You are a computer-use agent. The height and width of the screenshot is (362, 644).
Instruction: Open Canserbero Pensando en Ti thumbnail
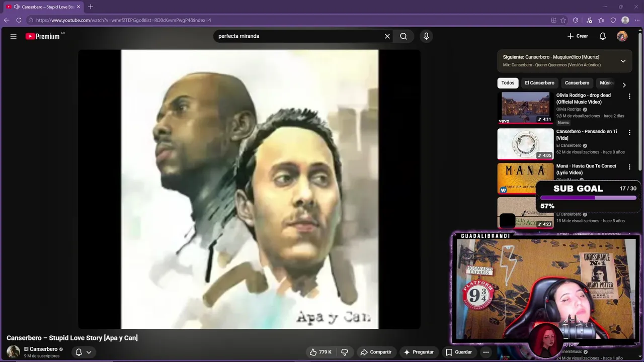pyautogui.click(x=525, y=144)
